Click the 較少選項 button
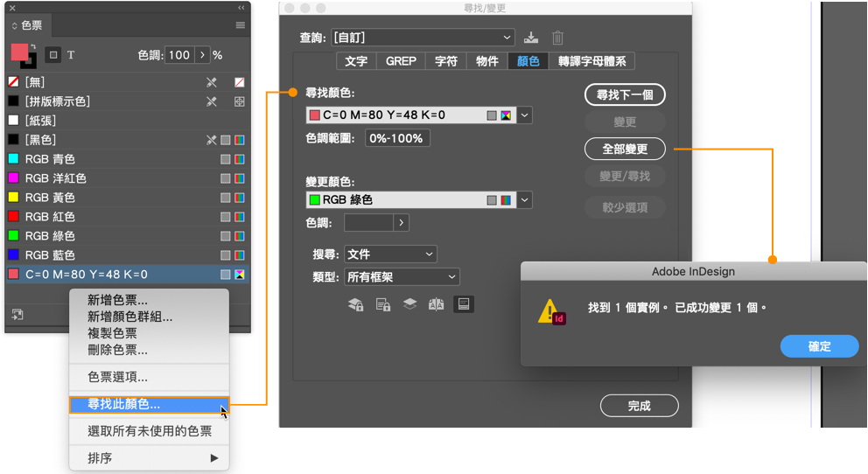 pos(625,207)
